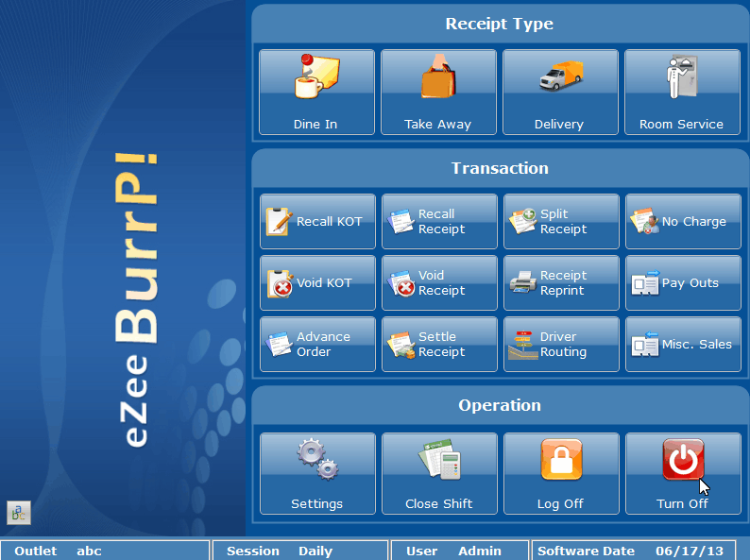Viewport: 750px width, 560px height.
Task: Create an Advance Order
Action: point(316,345)
